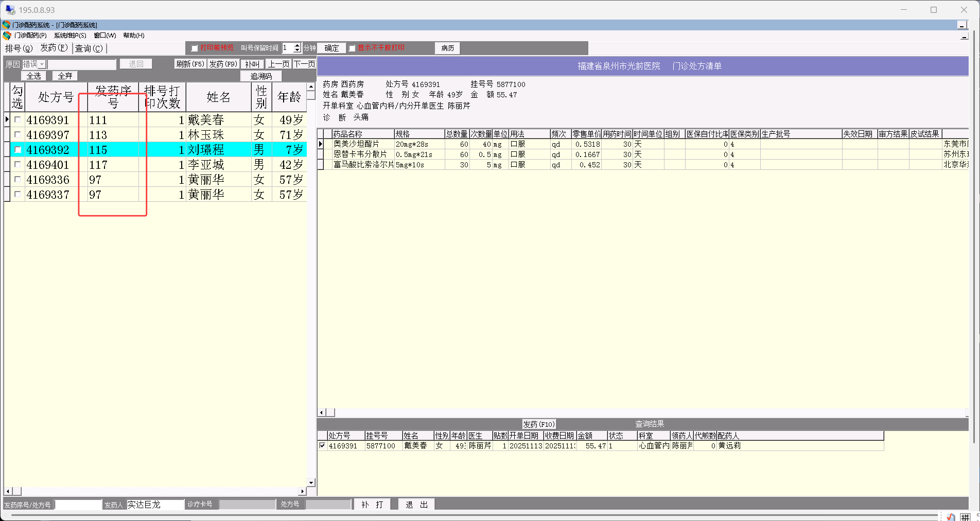980x521 pixels.
Task: Click the 退出 button in the bottom bar
Action: pos(416,505)
